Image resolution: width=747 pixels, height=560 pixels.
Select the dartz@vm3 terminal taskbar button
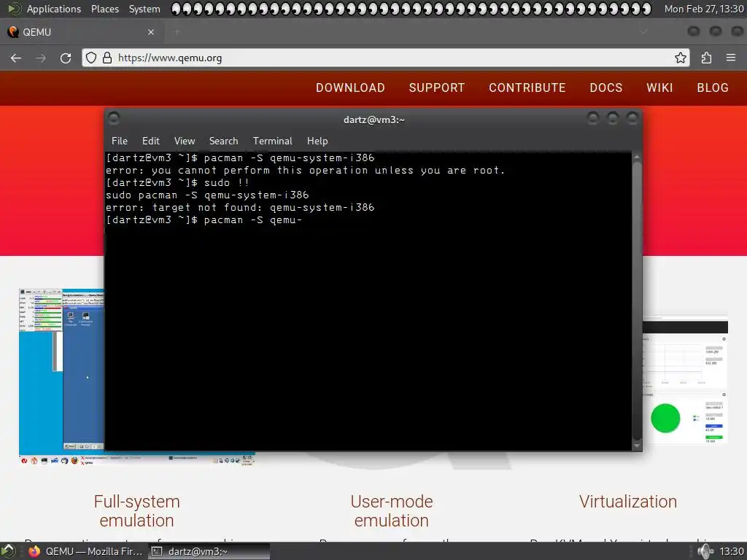tap(209, 551)
